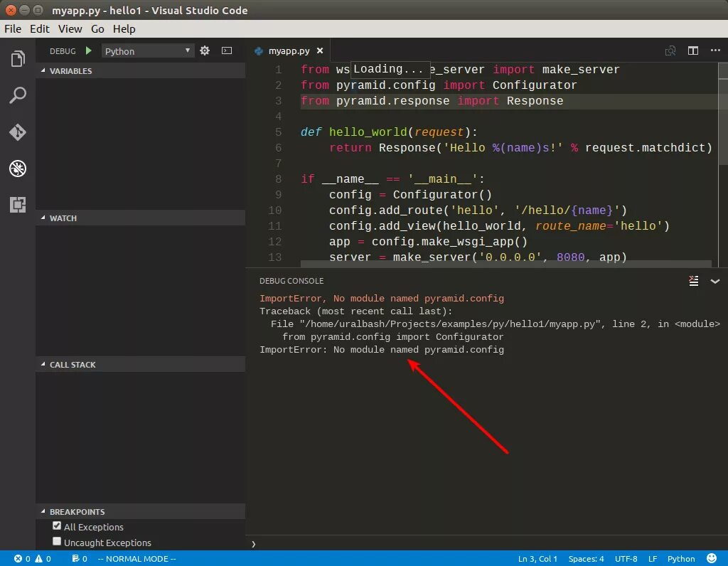Image resolution: width=728 pixels, height=566 pixels.
Task: Close the myapp.py editor tab
Action: point(320,50)
